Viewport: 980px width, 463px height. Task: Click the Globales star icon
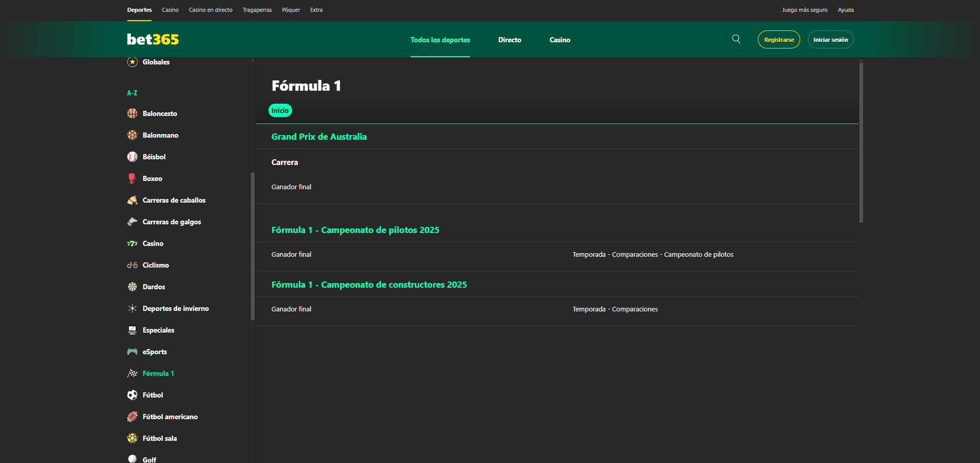click(132, 62)
